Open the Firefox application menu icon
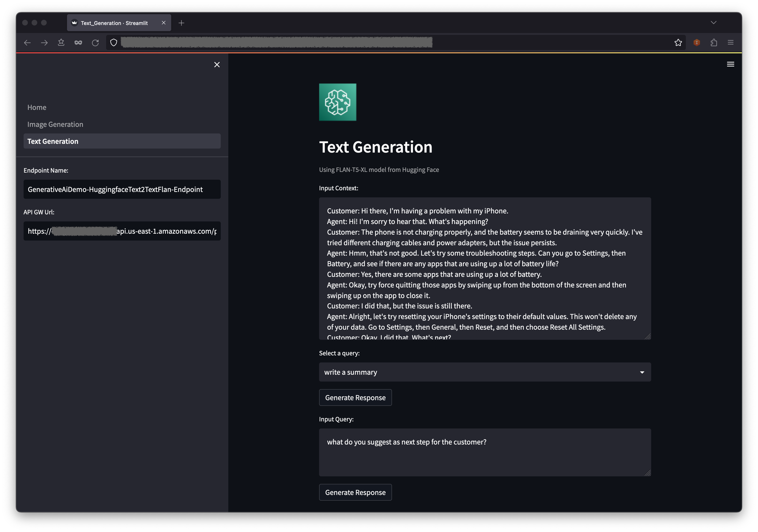 tap(731, 43)
